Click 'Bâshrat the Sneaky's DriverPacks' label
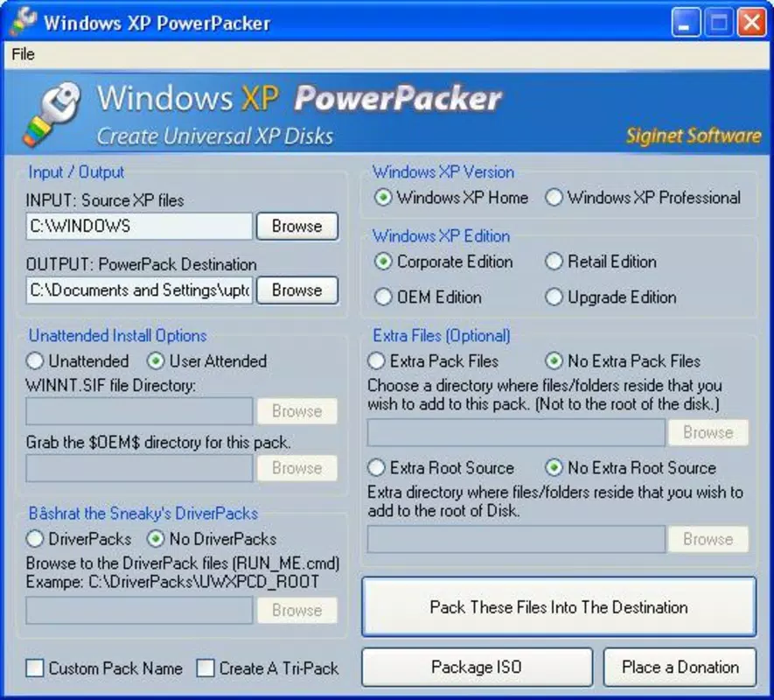The image size is (774, 700). pos(143,514)
